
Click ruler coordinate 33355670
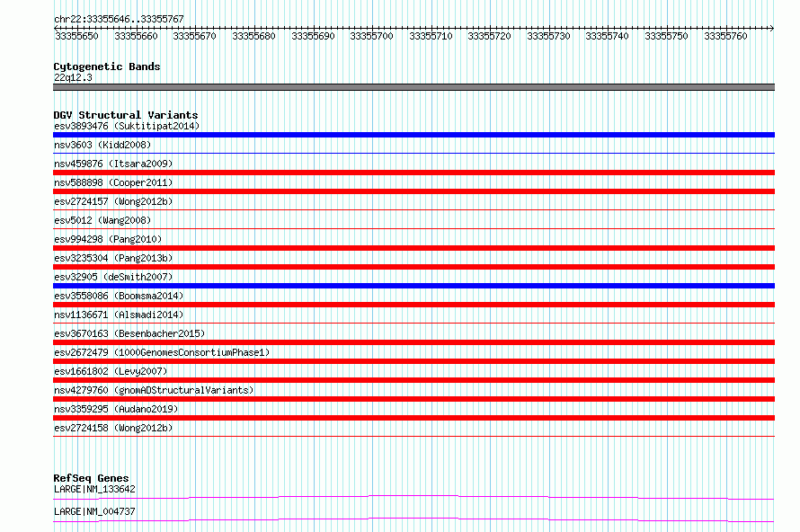click(194, 36)
